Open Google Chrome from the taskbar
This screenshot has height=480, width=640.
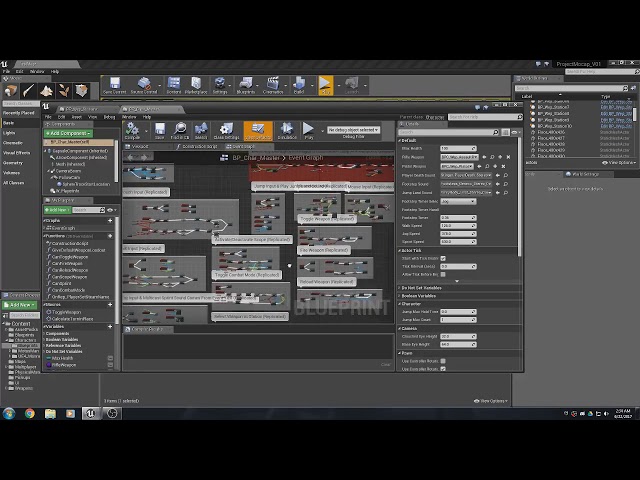coord(29,413)
